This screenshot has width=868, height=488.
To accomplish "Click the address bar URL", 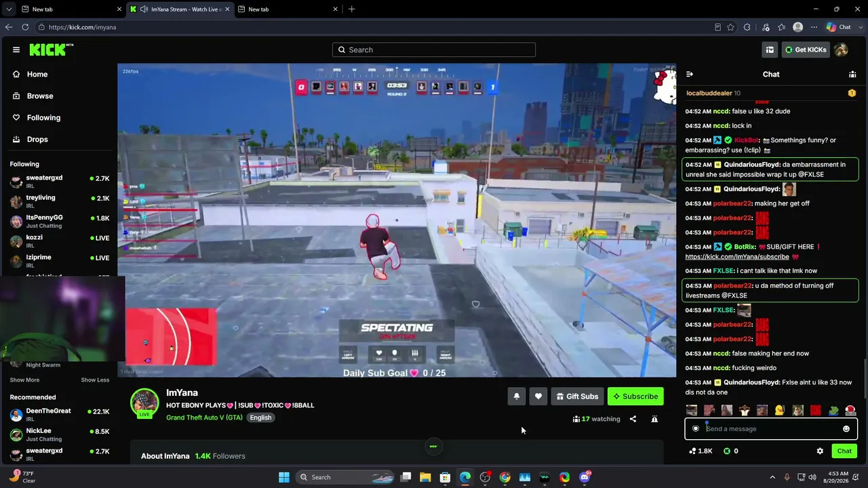I will (x=82, y=27).
